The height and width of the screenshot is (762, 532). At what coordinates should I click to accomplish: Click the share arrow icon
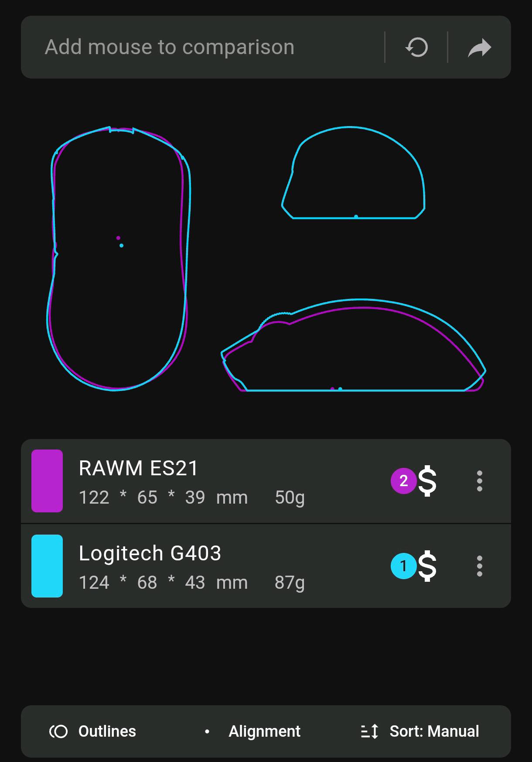click(x=480, y=48)
